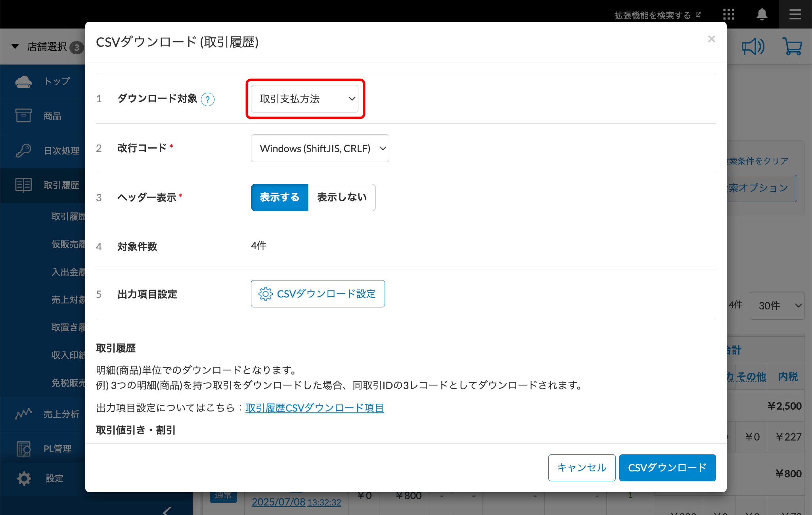Click the CSVダウンロード設定 gear button

coord(318,294)
